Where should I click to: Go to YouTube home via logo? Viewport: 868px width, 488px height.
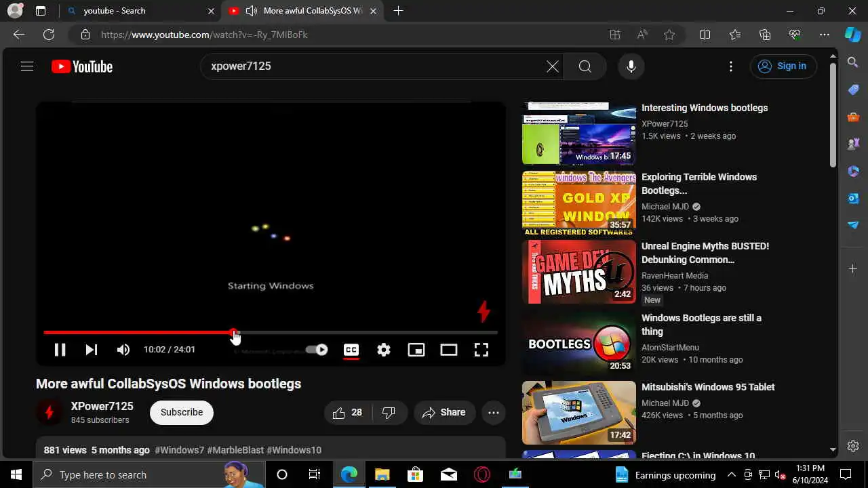[82, 66]
